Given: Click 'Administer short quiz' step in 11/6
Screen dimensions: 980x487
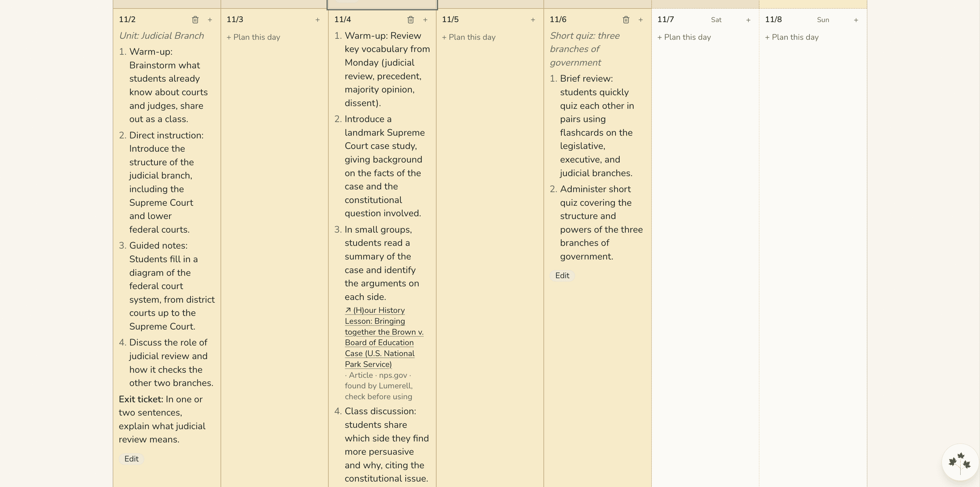Looking at the screenshot, I should click(x=601, y=223).
